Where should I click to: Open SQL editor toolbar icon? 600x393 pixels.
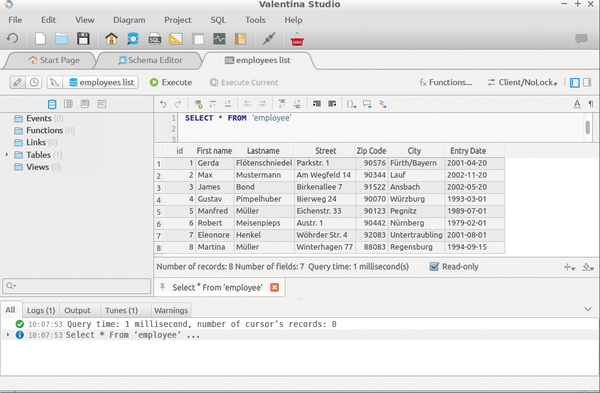point(155,39)
